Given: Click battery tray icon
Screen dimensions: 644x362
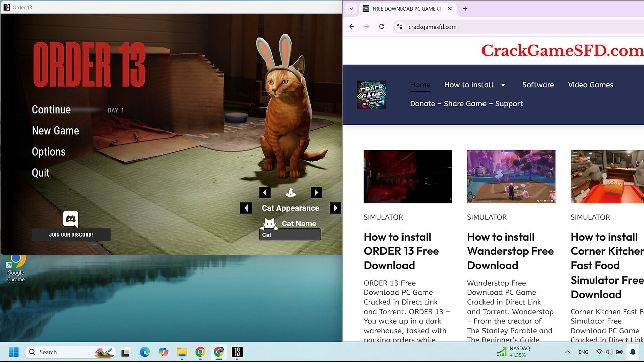Looking at the screenshot, I should (x=619, y=352).
